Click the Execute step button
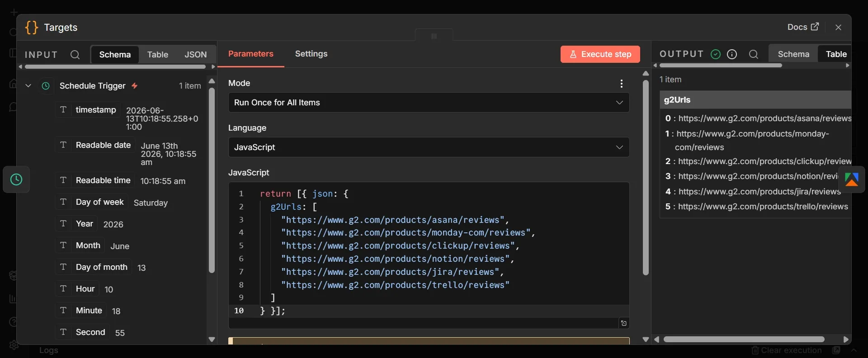 click(600, 54)
